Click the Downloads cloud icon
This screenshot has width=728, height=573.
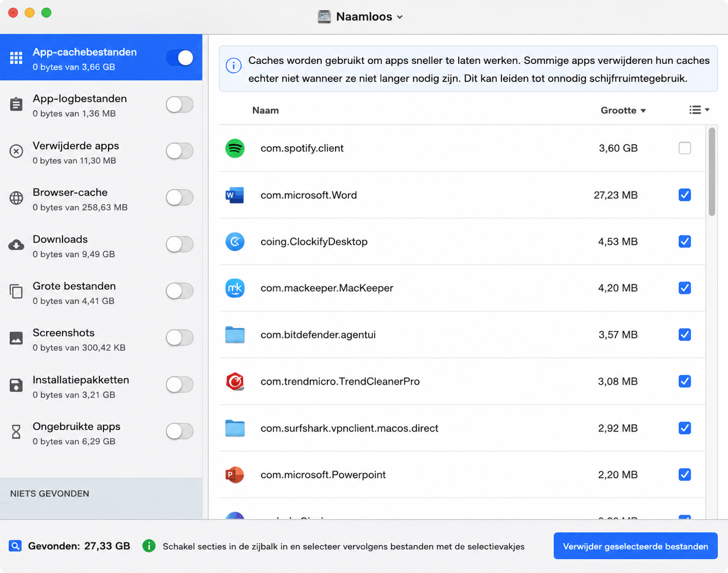(16, 245)
